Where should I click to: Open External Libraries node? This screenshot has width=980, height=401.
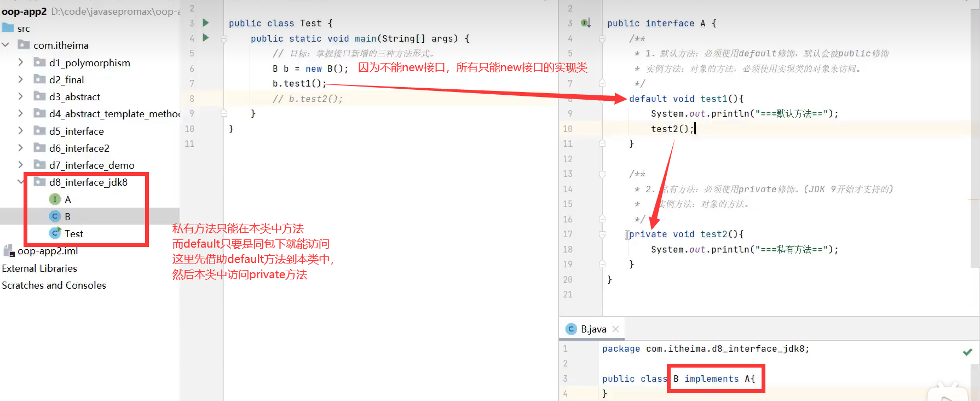point(39,268)
